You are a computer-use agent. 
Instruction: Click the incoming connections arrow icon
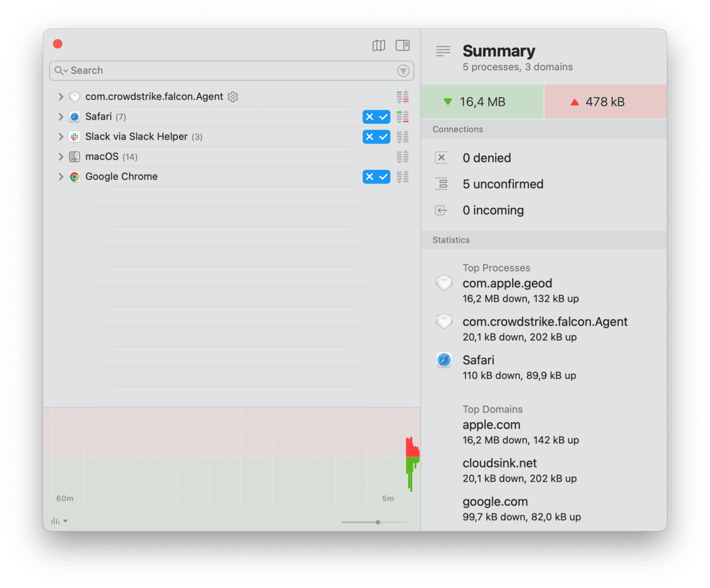pos(441,210)
